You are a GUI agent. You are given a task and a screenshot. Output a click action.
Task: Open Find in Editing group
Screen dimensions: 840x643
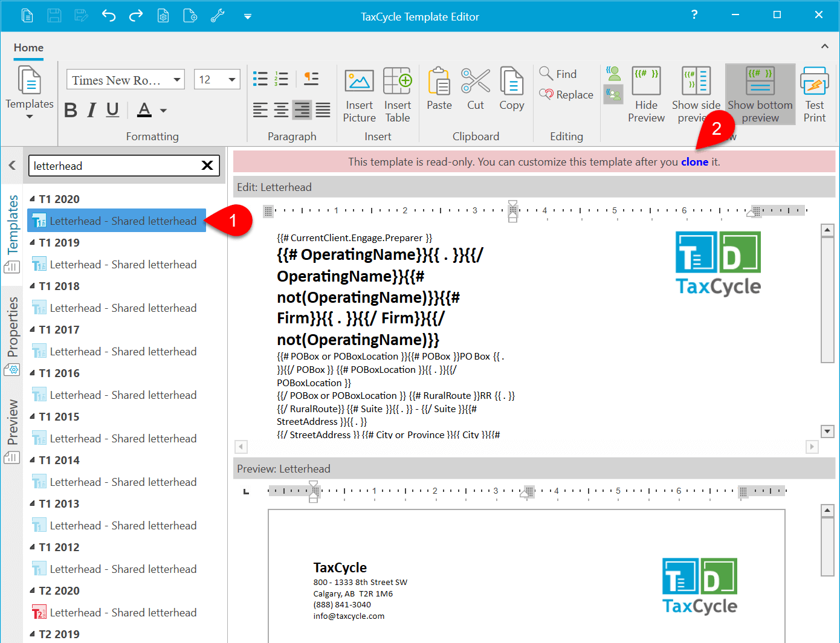coord(558,74)
